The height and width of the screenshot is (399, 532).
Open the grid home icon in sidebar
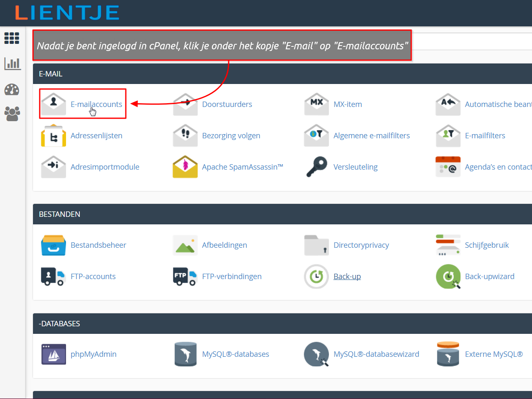coord(12,38)
